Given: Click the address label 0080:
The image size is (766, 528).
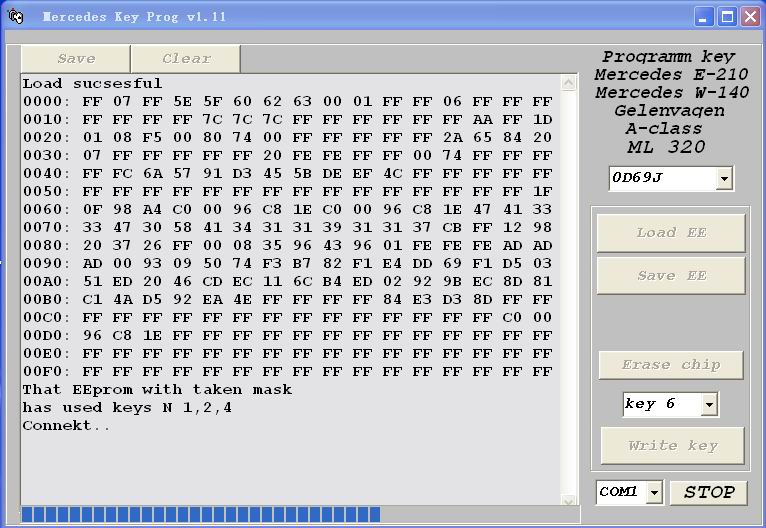Looking at the screenshot, I should 46,245.
